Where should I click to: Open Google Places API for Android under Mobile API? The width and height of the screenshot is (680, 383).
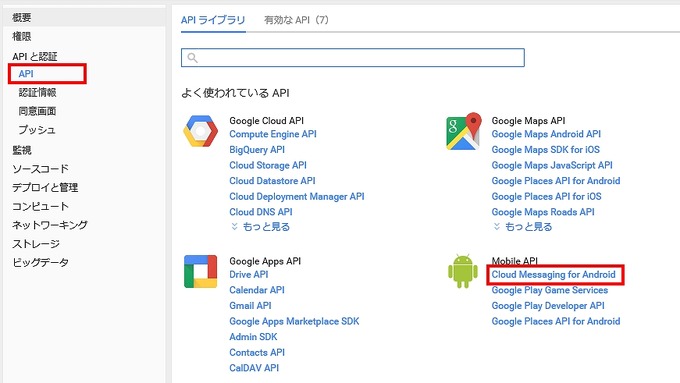(556, 321)
